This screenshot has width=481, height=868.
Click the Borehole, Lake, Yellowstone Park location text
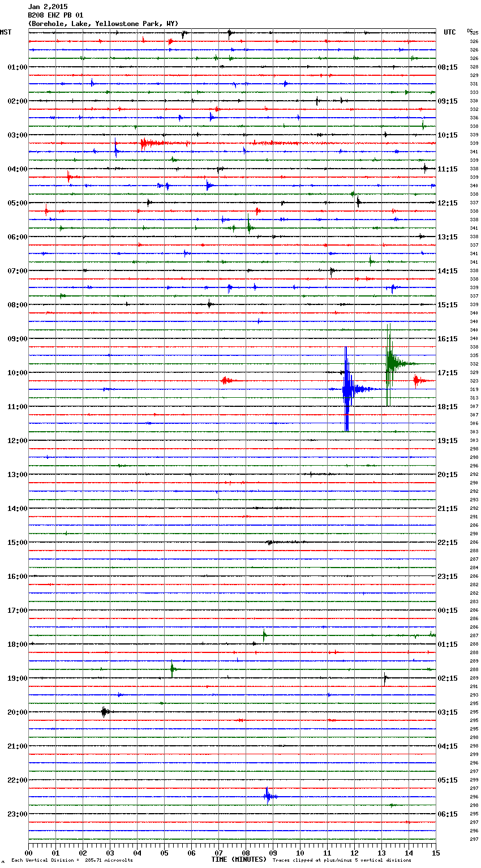[x=103, y=24]
